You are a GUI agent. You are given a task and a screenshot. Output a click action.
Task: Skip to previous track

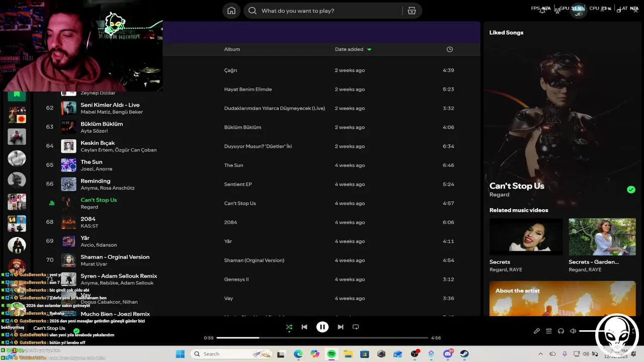click(304, 327)
